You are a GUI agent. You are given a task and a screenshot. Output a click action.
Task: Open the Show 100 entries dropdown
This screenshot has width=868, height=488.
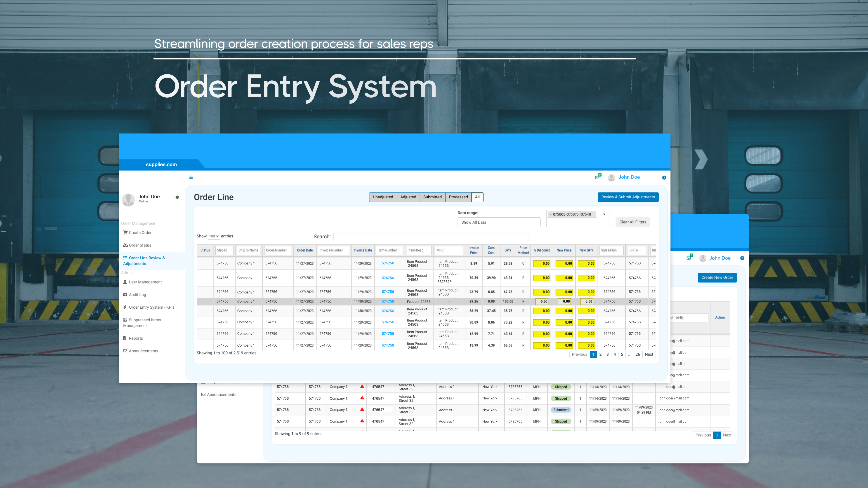coord(214,236)
